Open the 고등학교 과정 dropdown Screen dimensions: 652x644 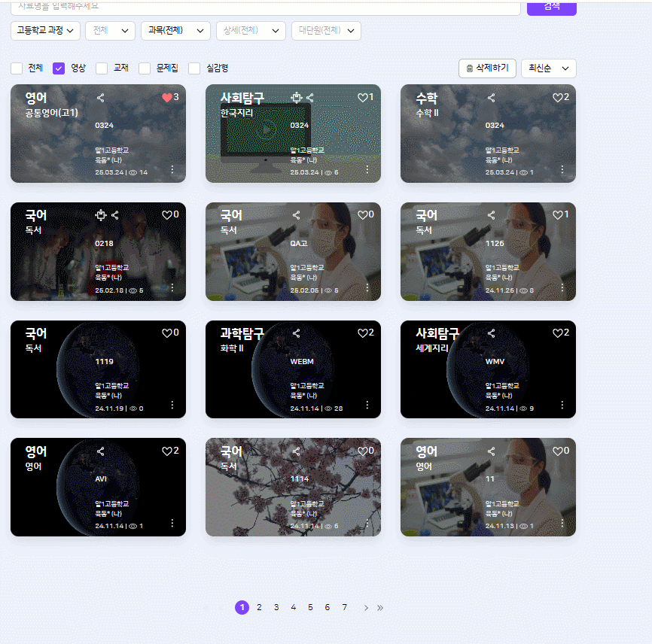[x=46, y=31]
